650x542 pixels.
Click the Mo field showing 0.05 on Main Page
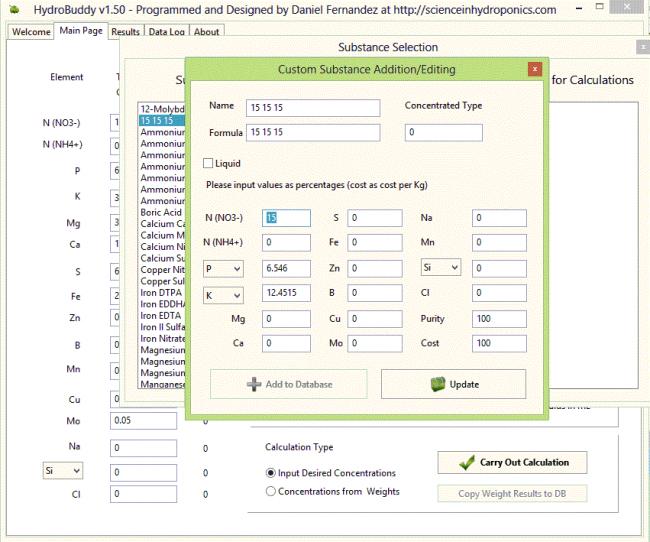click(x=143, y=420)
